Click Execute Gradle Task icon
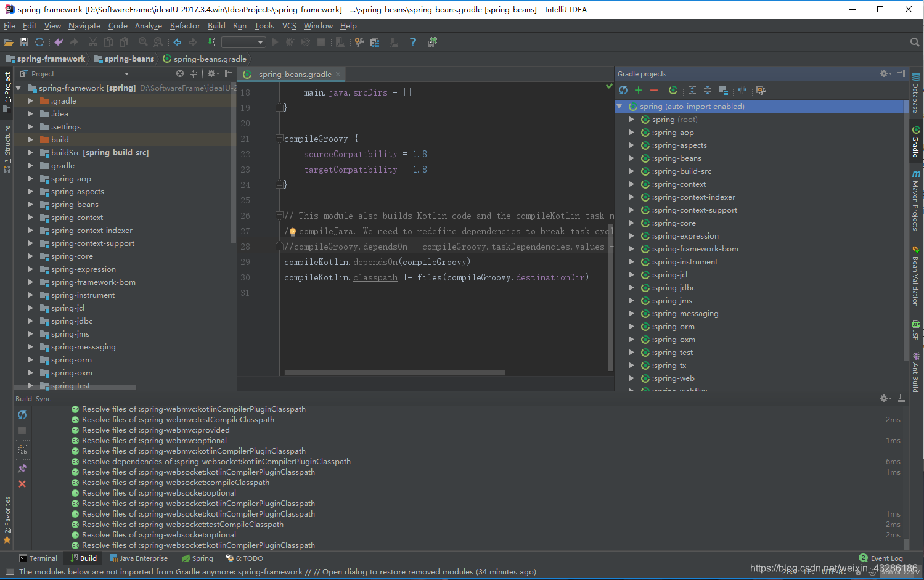The image size is (924, 580). (x=673, y=91)
